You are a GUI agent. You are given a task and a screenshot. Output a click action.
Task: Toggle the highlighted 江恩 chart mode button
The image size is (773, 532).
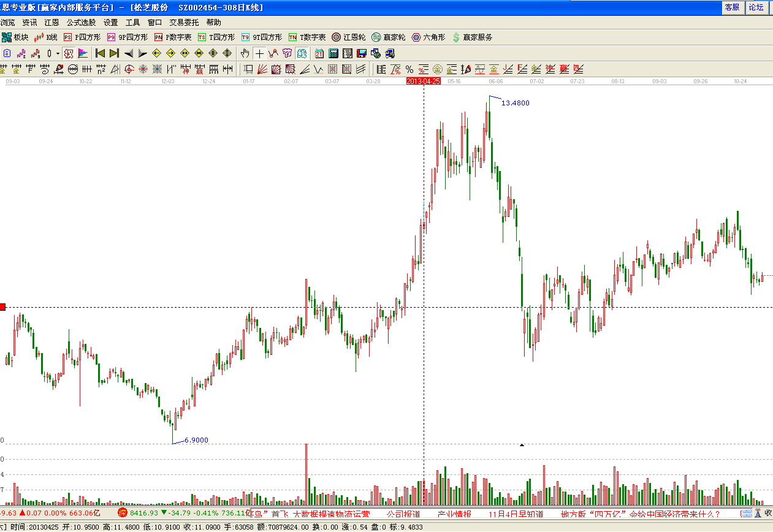point(69,53)
